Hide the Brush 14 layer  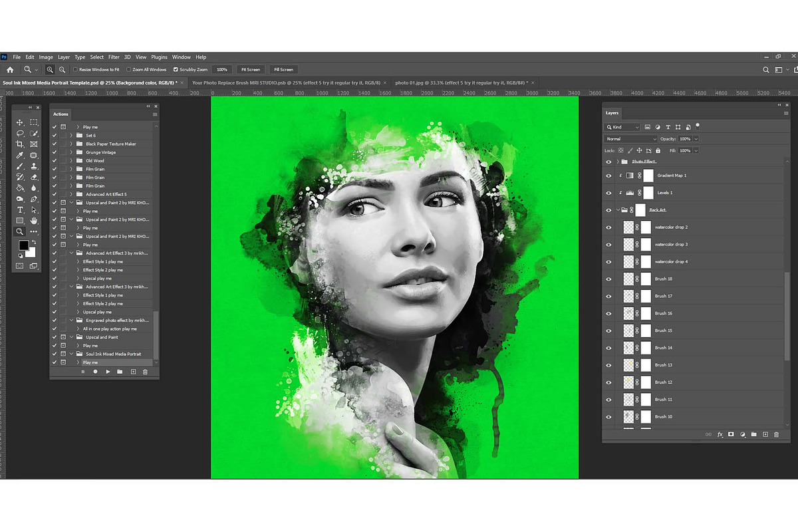pyautogui.click(x=608, y=348)
